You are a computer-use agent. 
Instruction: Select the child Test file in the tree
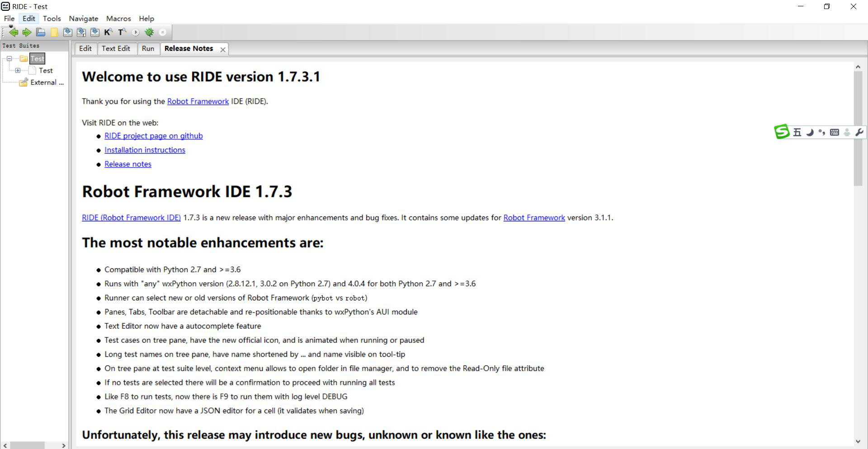click(46, 70)
